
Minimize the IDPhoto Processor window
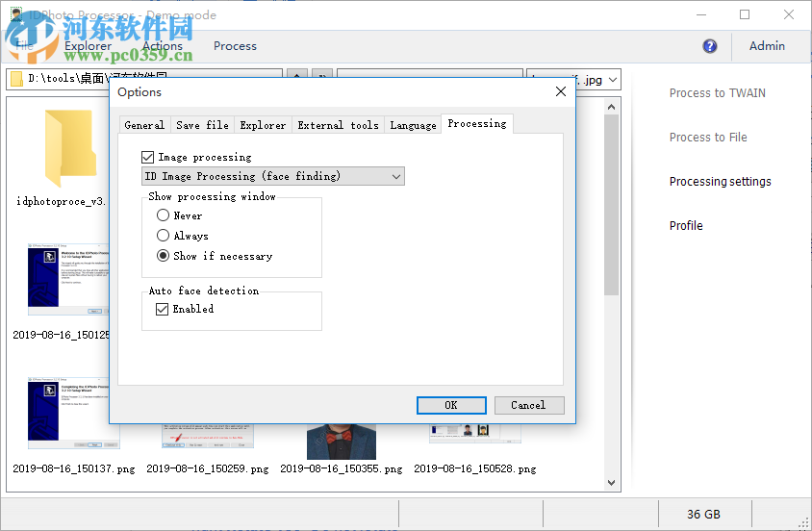pos(701,14)
